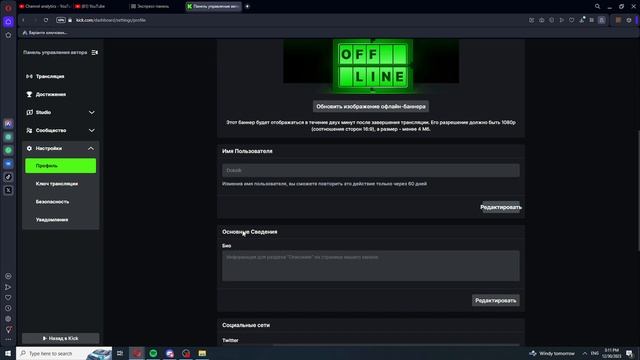The height and width of the screenshot is (360, 640).
Task: Click the address bar URL
Action: click(111, 20)
